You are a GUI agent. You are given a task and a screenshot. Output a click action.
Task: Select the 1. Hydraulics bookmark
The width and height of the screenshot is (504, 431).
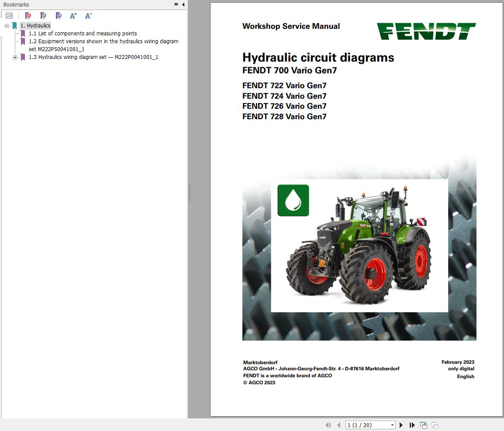(35, 25)
